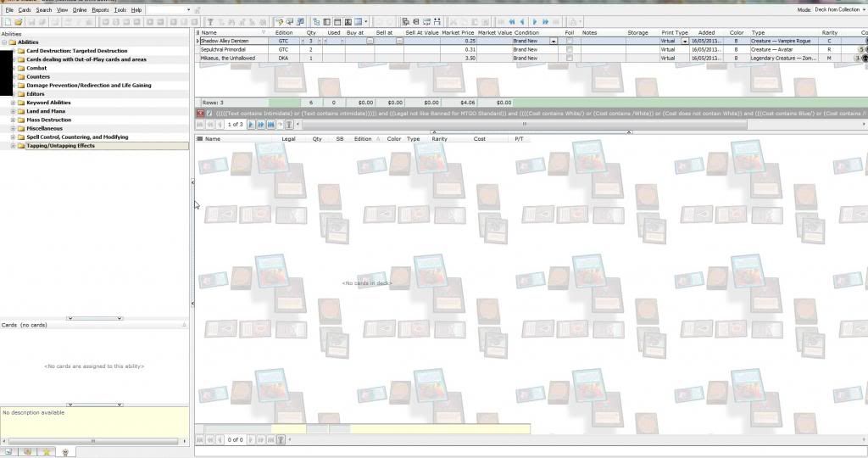Click the find binoculars toolbar icon
868x458 pixels.
[x=437, y=22]
